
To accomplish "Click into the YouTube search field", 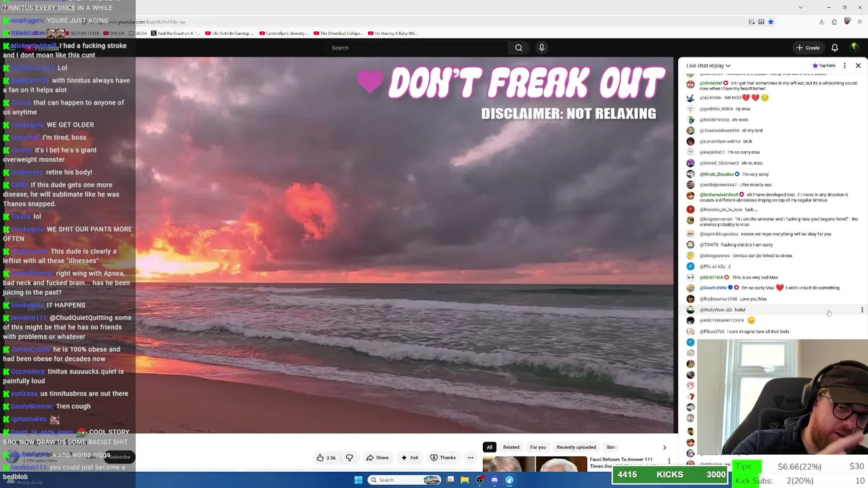I will pyautogui.click(x=417, y=47).
